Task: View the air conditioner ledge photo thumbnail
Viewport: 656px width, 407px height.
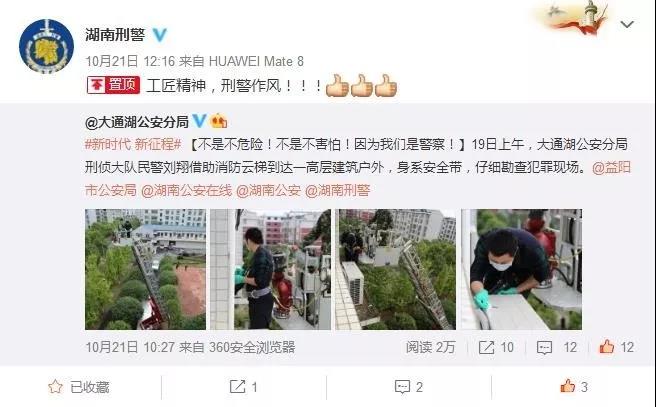Action: coord(395,269)
